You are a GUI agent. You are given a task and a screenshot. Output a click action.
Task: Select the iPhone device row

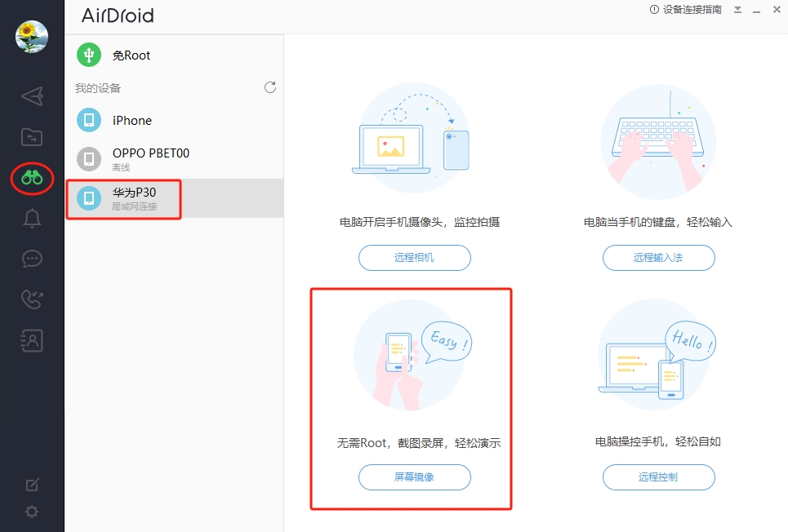174,120
